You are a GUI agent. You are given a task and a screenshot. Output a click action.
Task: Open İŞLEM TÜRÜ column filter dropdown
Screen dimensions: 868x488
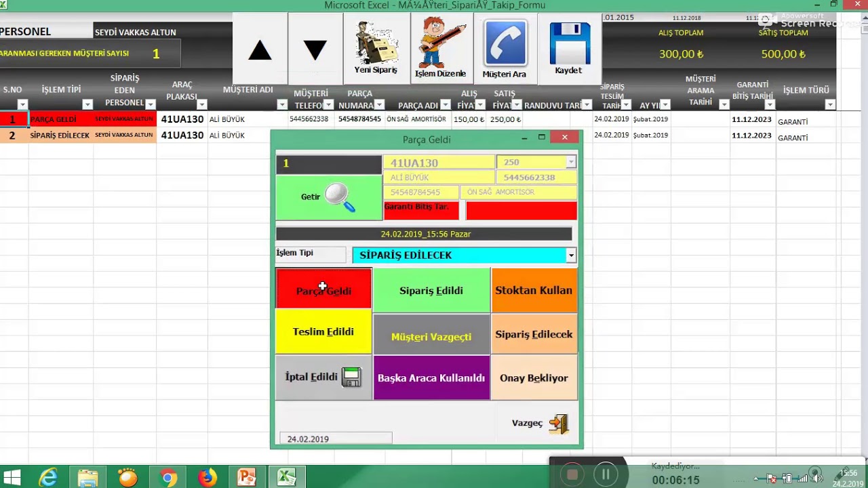[830, 104]
